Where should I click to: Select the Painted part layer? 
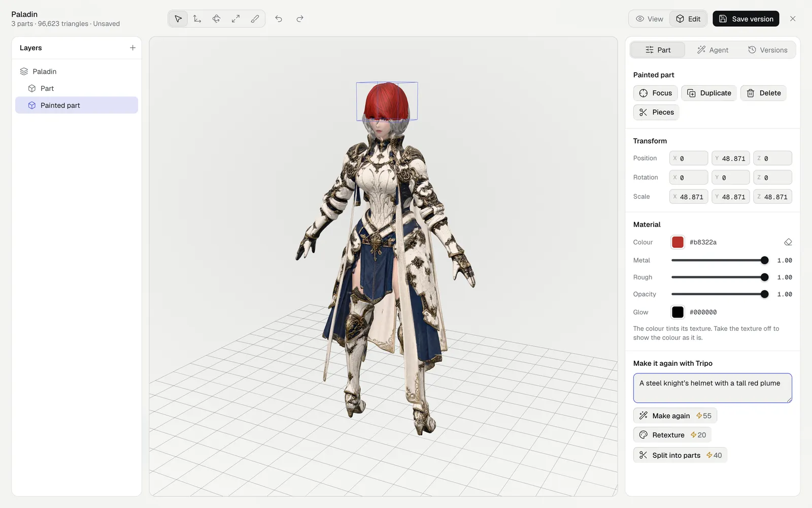point(77,105)
